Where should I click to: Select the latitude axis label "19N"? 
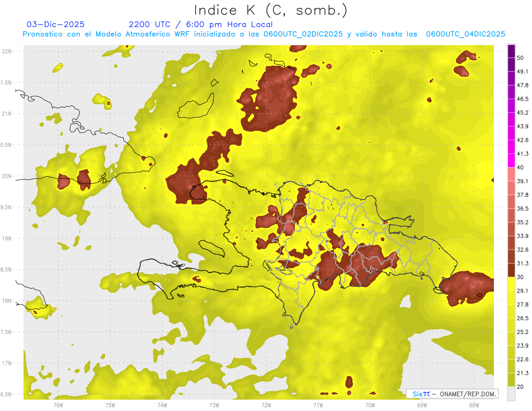8,238
